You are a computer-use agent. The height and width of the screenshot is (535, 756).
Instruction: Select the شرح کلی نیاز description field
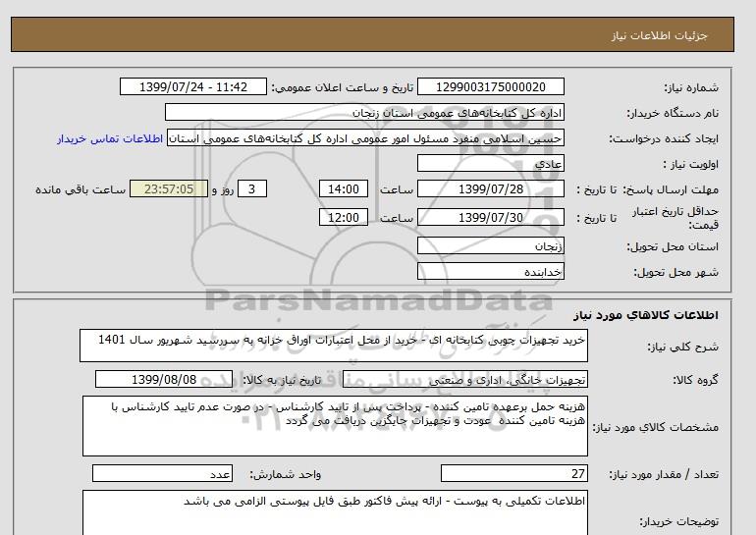[x=334, y=347]
